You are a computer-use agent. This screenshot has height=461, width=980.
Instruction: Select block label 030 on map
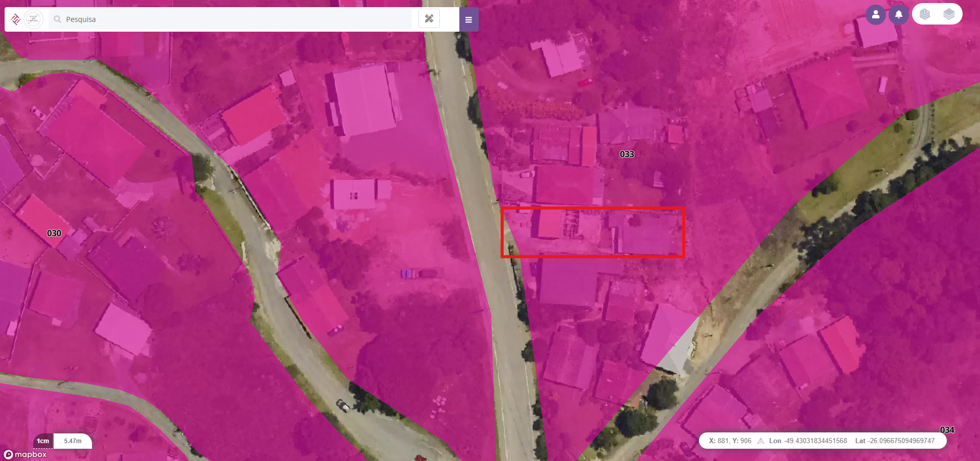click(54, 233)
